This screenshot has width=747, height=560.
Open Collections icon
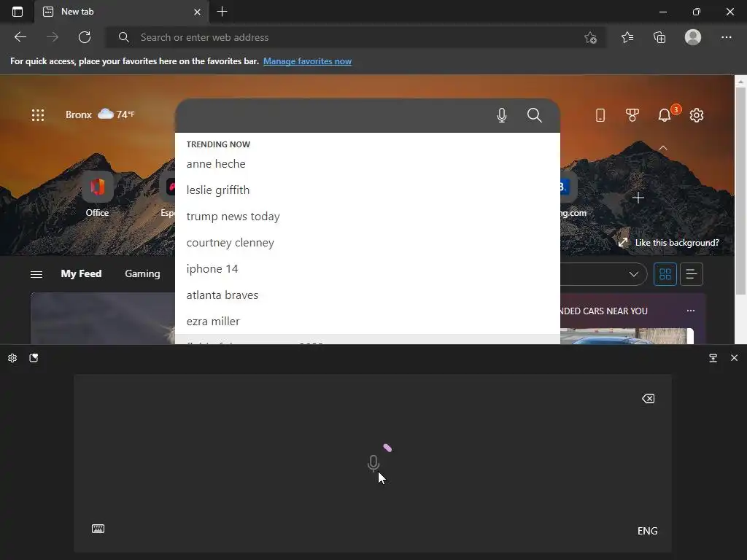[x=659, y=37]
